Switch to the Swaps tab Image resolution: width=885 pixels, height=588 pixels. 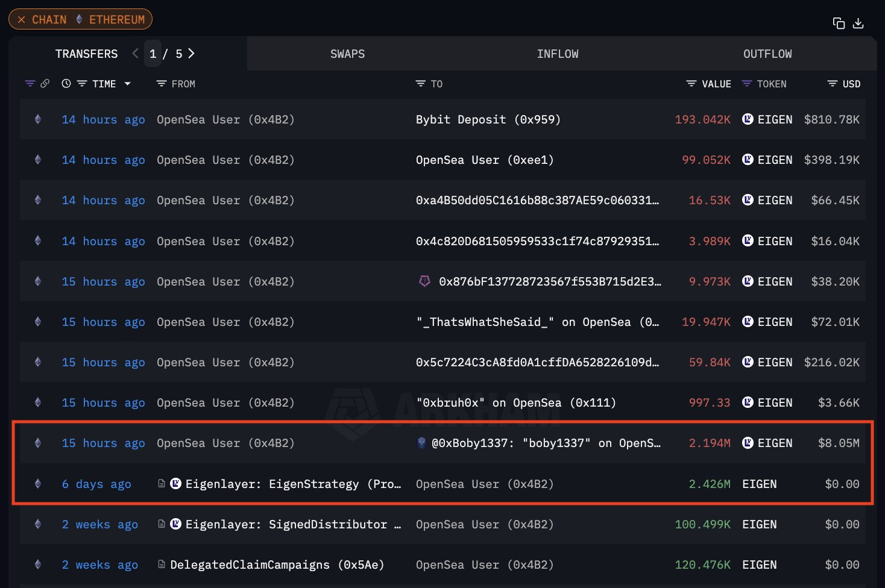click(347, 54)
